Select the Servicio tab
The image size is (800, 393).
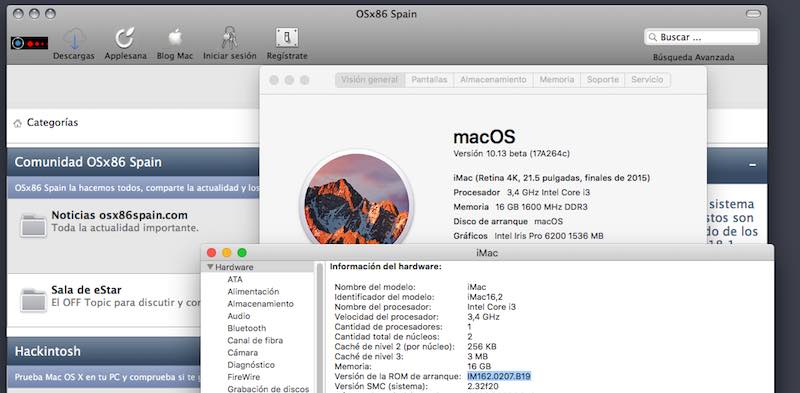(647, 80)
